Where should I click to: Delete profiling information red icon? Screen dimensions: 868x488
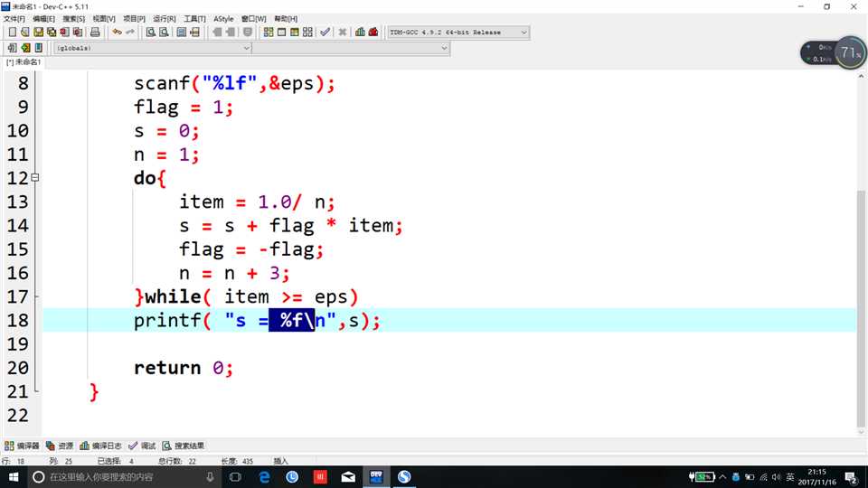pyautogui.click(x=373, y=33)
